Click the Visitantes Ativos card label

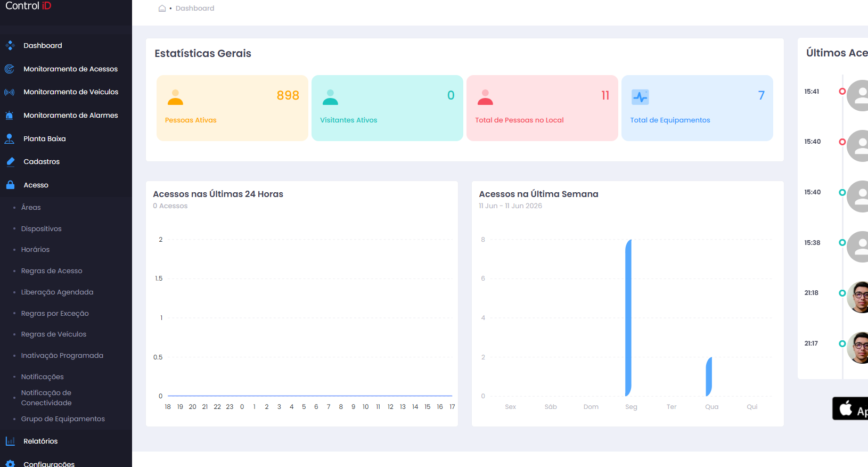coord(348,120)
